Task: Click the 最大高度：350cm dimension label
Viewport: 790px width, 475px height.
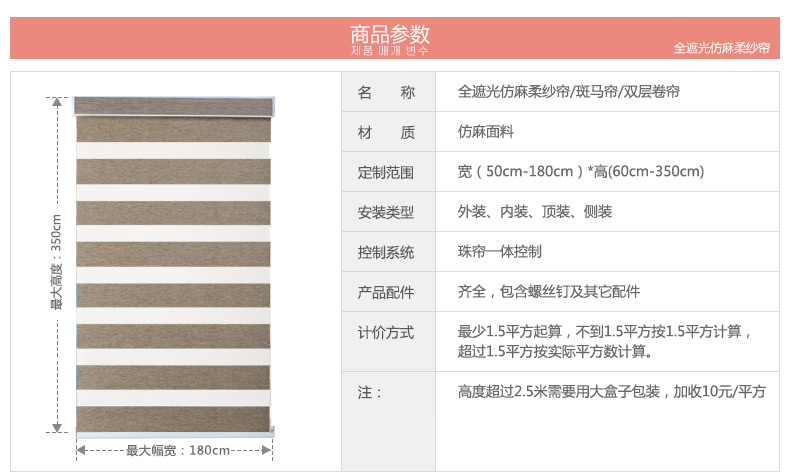Action: click(56, 262)
